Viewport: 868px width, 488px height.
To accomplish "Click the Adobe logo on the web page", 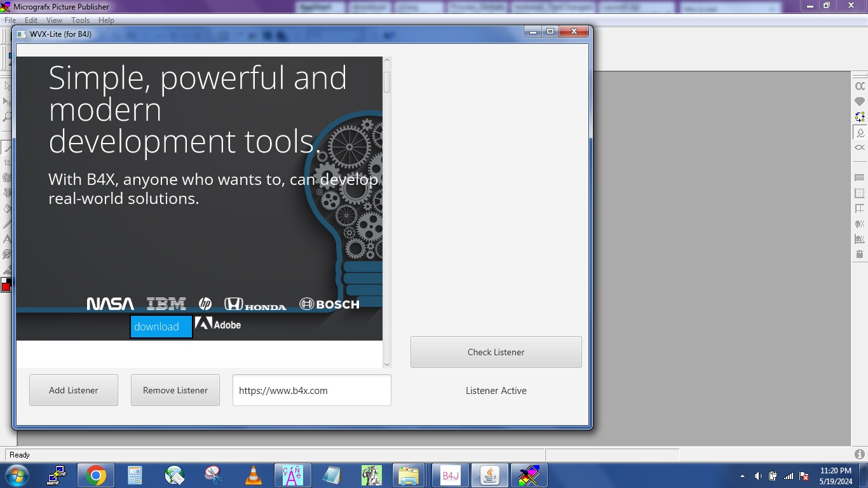I will [218, 324].
